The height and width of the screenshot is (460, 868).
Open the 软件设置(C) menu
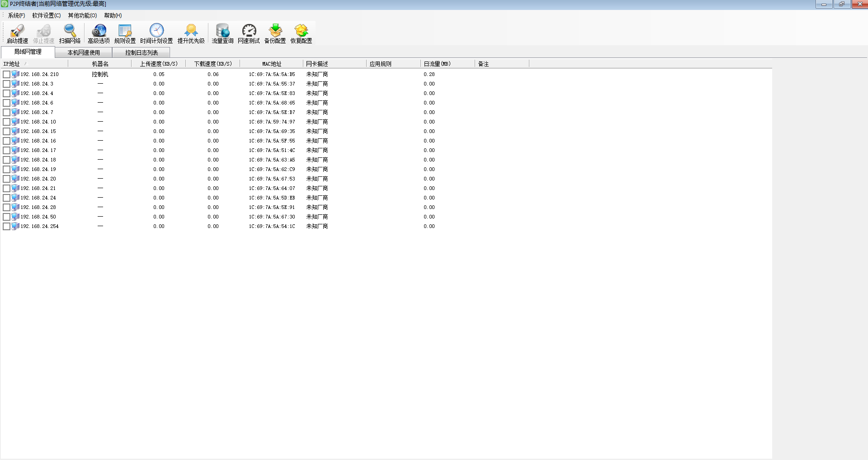pyautogui.click(x=46, y=15)
